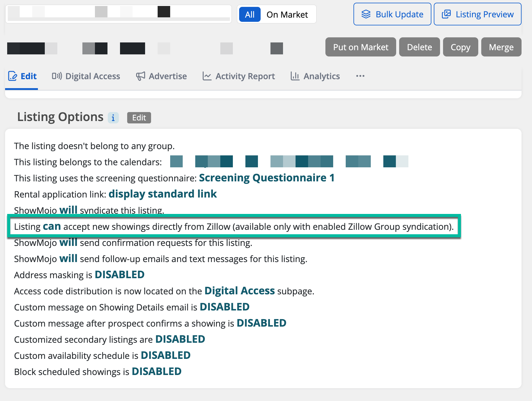Click the Listing Options info icon

[x=113, y=118]
